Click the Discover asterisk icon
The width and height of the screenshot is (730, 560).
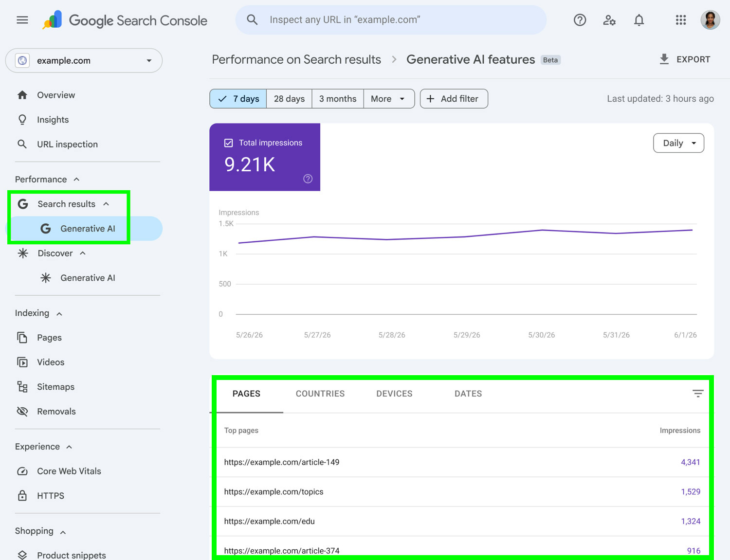23,253
